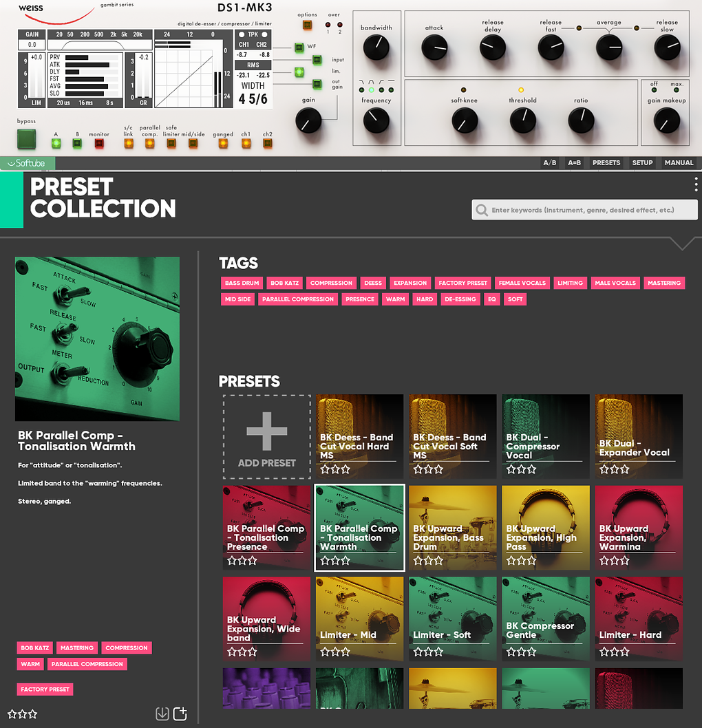Toggle the ganged button
702x728 pixels.
click(223, 143)
